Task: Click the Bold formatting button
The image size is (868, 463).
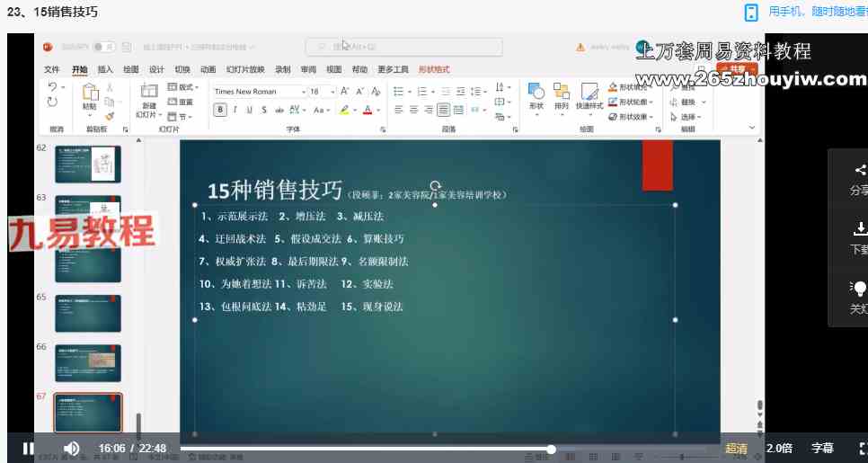Action: (x=220, y=110)
